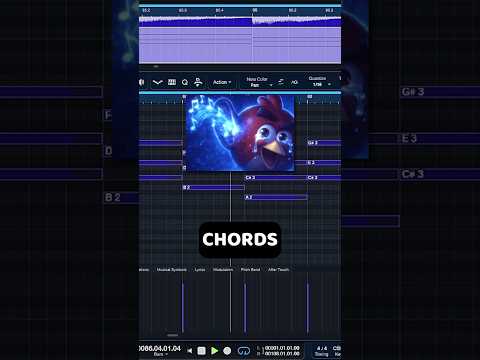480x360 pixels.
Task: Open the Note Color Part dropdown
Action: [x=259, y=82]
